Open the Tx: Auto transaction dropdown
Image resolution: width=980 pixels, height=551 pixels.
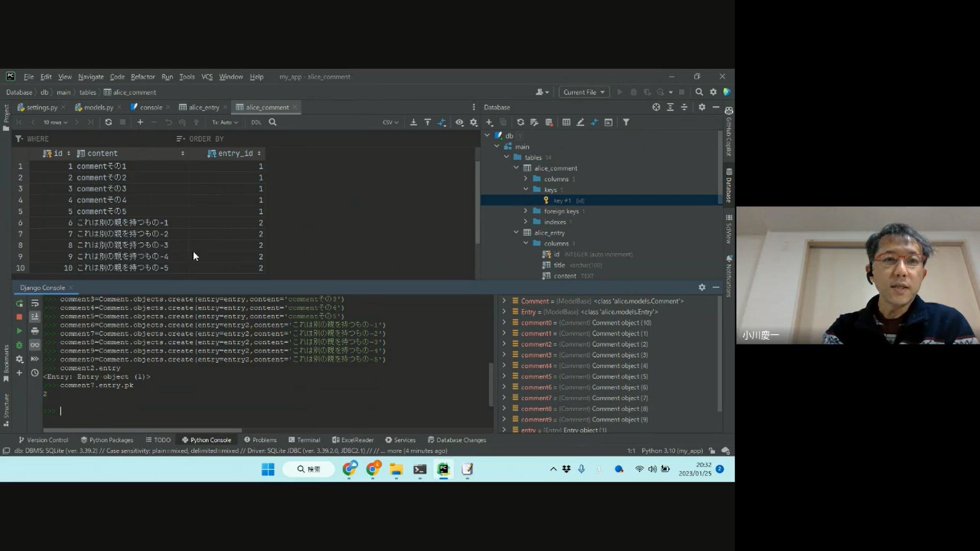(225, 122)
